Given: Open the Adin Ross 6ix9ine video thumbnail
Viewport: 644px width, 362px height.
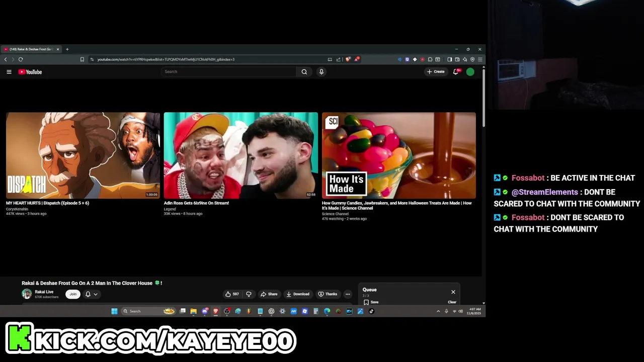Looking at the screenshot, I should click(x=240, y=155).
